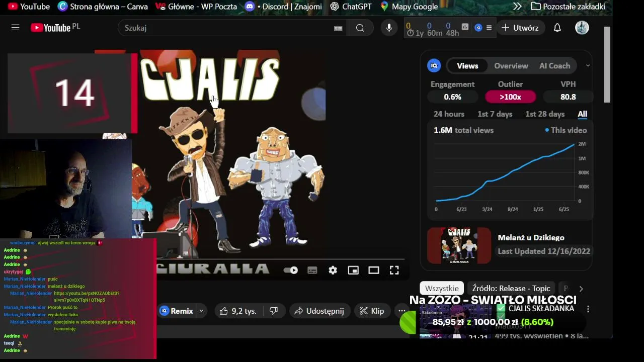Select the 24 hours range
The image size is (644, 362).
[449, 114]
